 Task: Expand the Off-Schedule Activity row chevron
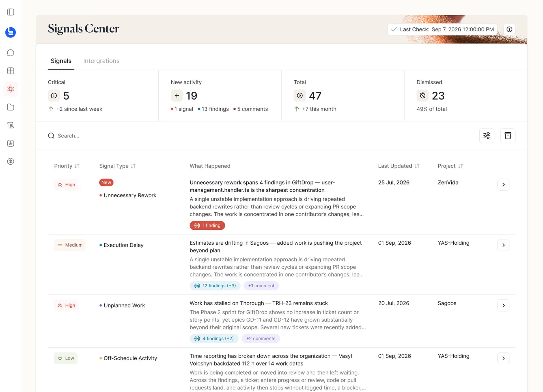point(503,358)
